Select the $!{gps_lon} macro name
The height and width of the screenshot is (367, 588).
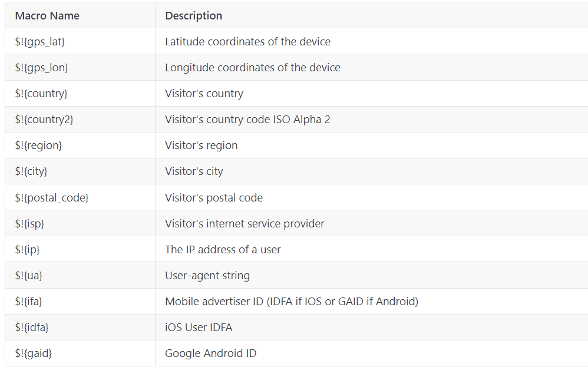(41, 68)
